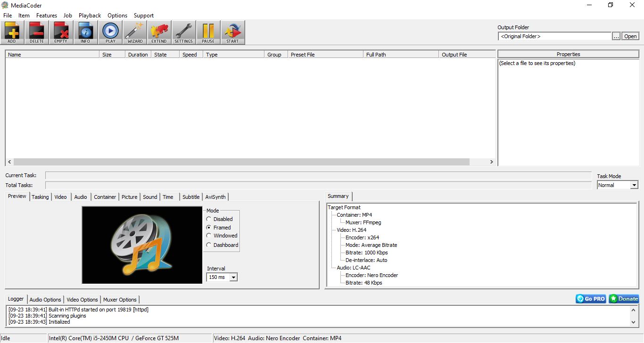Screen dimensions: 644x343
Task: Switch to the Video Options tab
Action: 82,300
